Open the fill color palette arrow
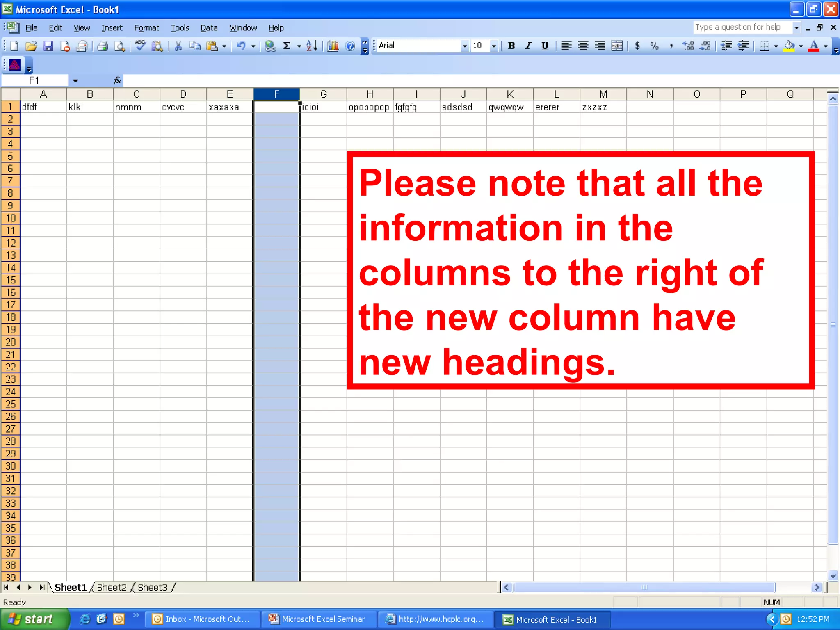This screenshot has height=630, width=840. pos(801,46)
